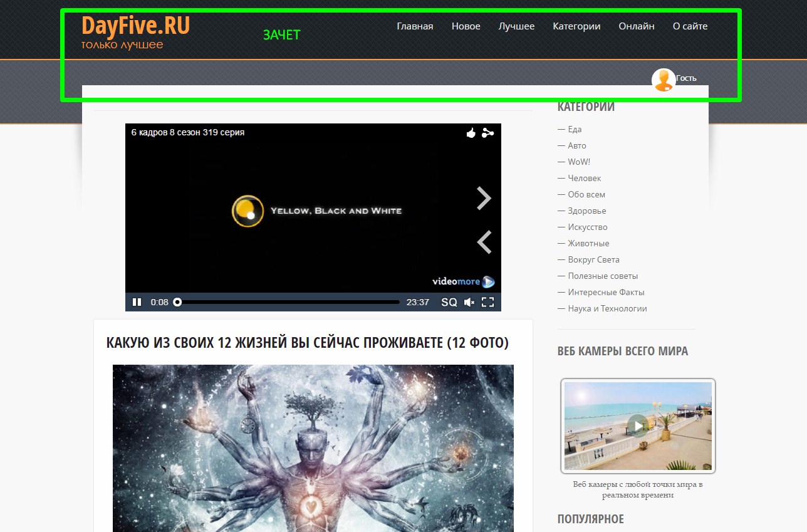
Task: Click the videomore logo in player
Action: [464, 281]
